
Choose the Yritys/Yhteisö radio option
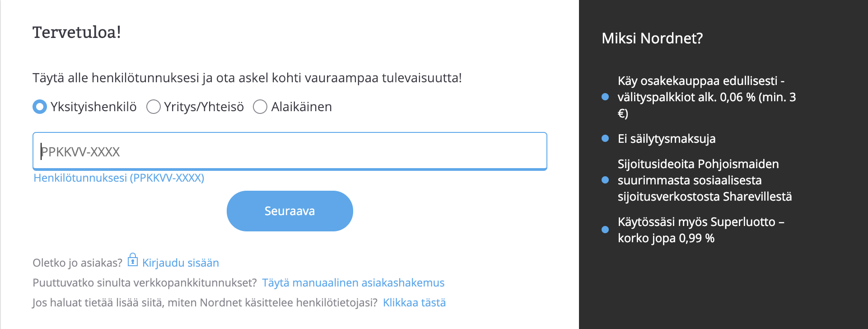pos(154,107)
